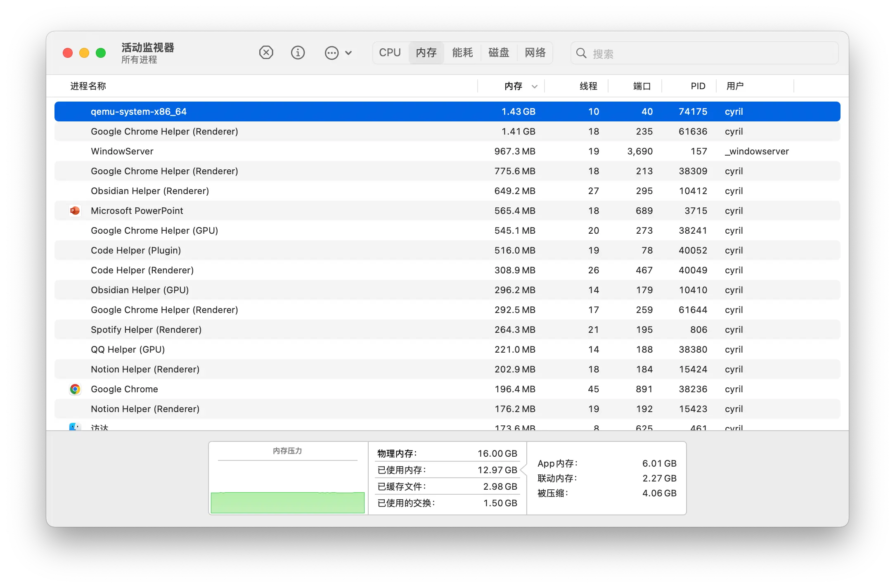Screen dimensions: 895x588
Task: Open the 网络 tab
Action: [535, 53]
